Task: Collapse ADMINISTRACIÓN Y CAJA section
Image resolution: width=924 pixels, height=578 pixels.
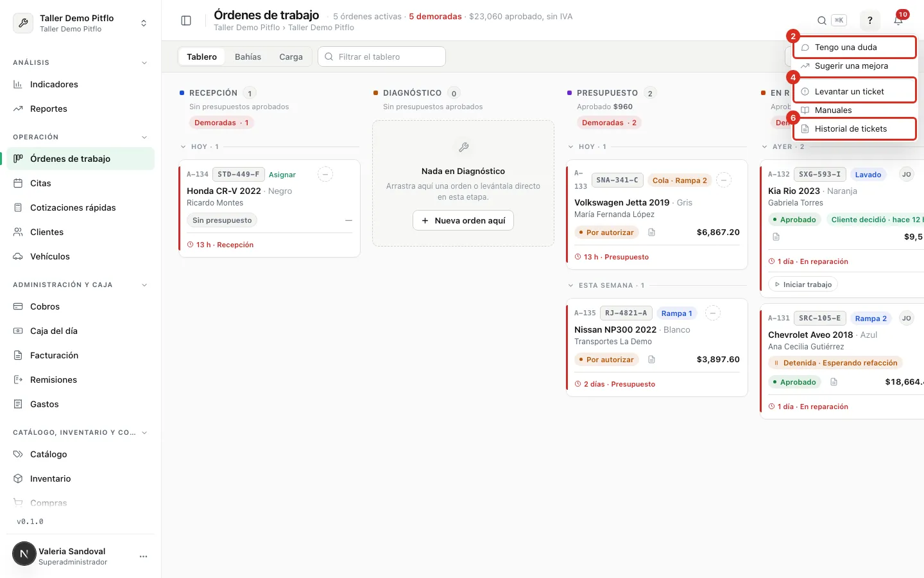Action: coord(144,285)
